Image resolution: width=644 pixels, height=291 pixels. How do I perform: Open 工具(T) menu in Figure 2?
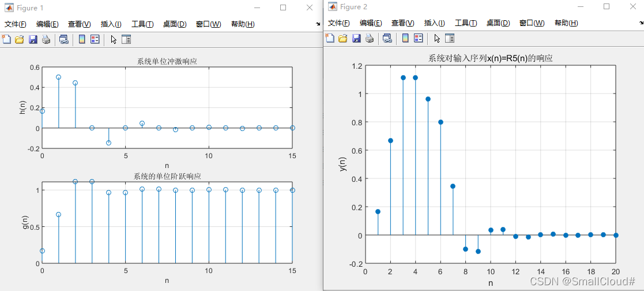coord(466,23)
